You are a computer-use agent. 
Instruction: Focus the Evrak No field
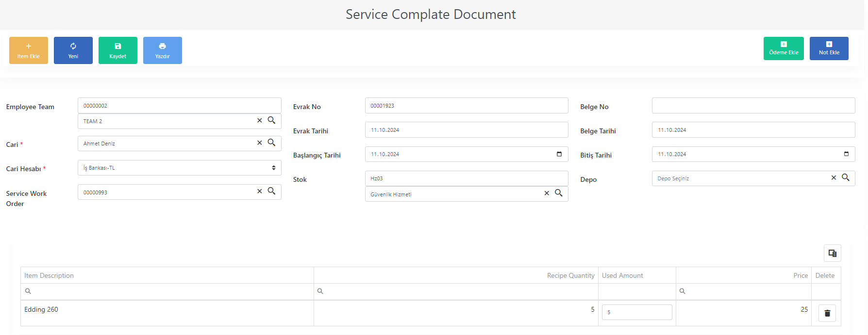click(x=467, y=106)
